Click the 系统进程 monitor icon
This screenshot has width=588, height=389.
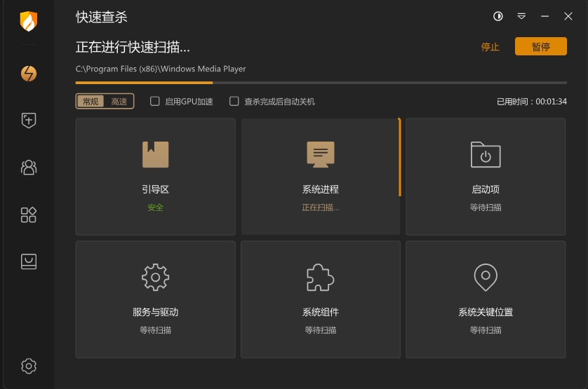click(x=321, y=154)
